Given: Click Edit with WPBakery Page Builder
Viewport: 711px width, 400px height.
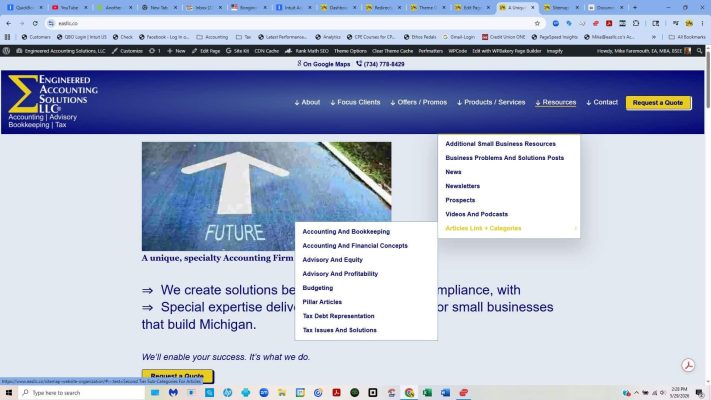Looking at the screenshot, I should coord(506,51).
